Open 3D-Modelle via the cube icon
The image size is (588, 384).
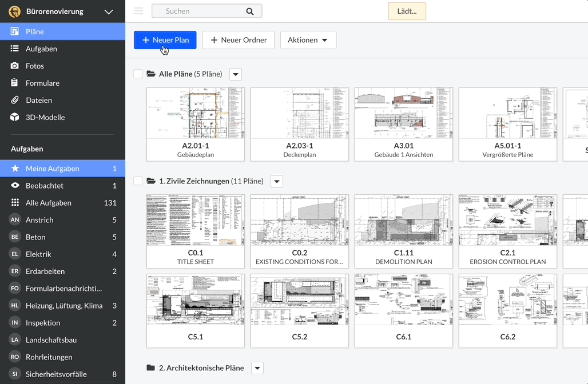(x=15, y=117)
